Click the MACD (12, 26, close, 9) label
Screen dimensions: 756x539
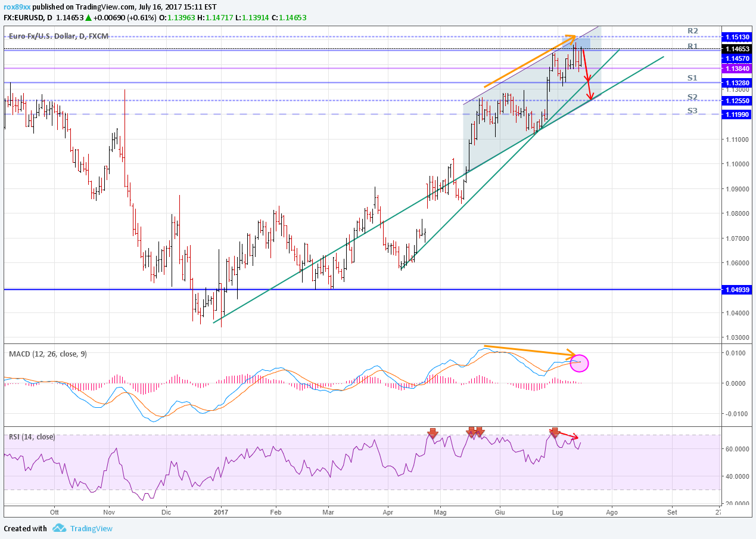click(48, 354)
